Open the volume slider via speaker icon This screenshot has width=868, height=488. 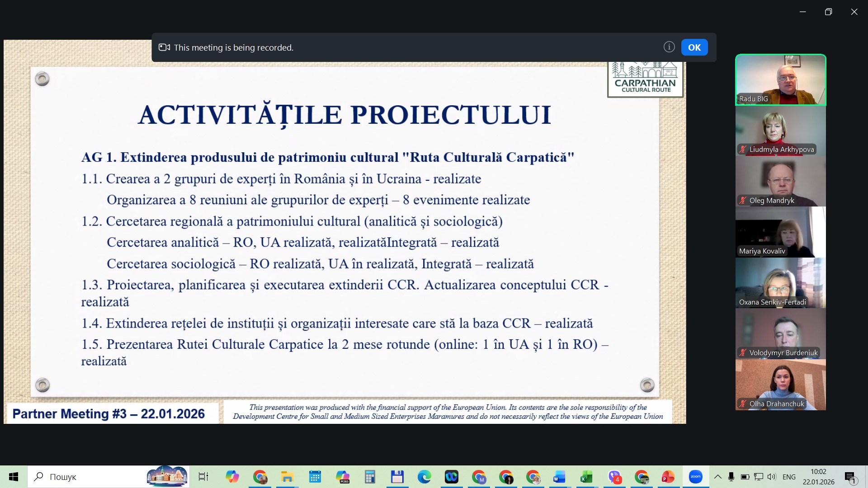(x=771, y=477)
